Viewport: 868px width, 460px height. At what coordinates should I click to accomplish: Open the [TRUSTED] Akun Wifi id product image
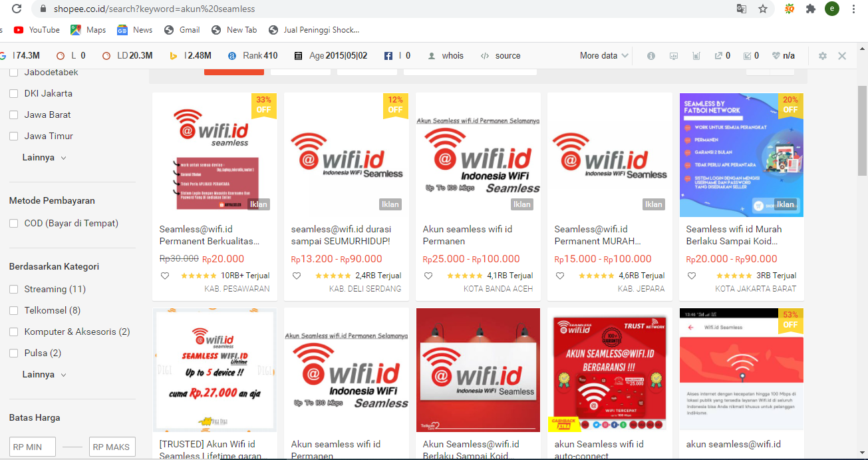[x=215, y=370]
